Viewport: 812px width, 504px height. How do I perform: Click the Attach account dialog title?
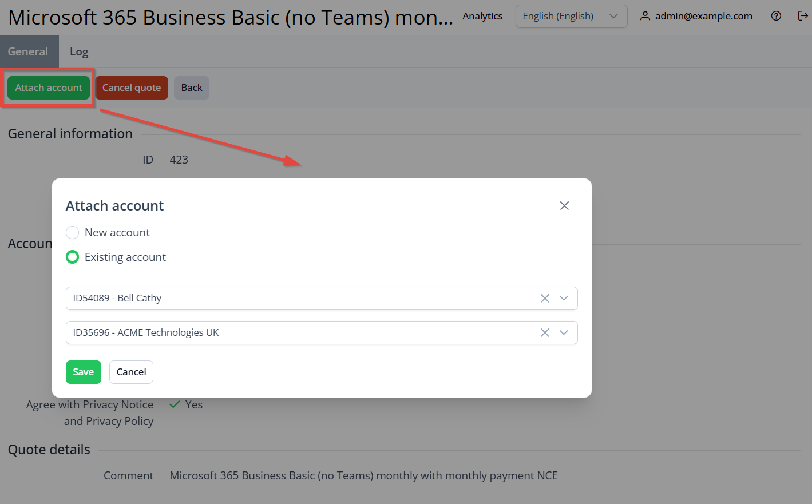[x=115, y=205]
